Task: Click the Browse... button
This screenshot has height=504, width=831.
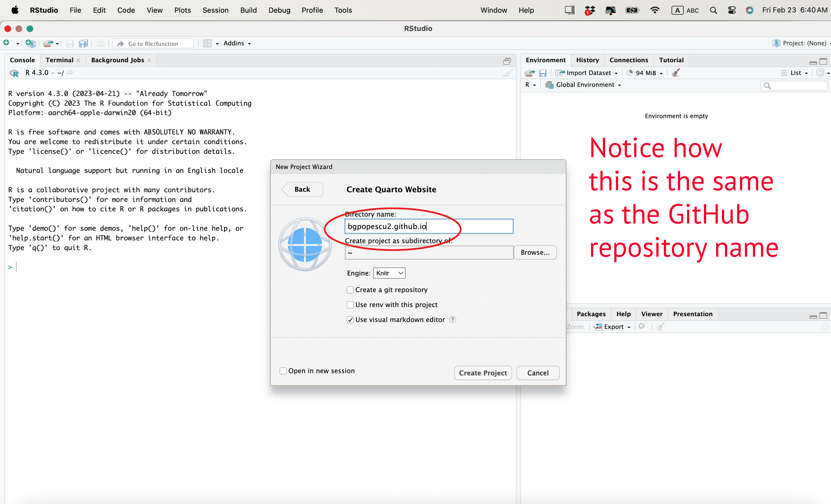Action: (x=535, y=253)
